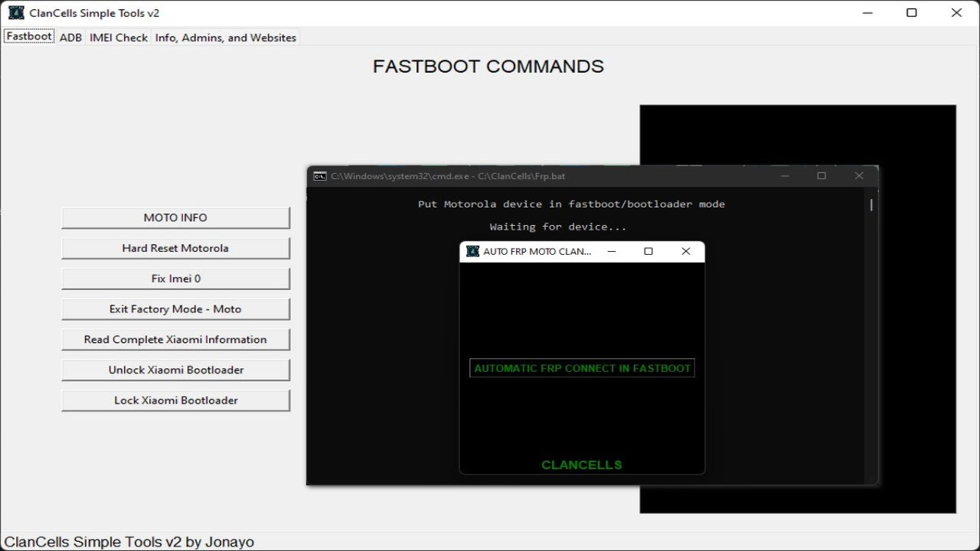Close the ClanCells Simple Tools window
The height and width of the screenshot is (551, 980).
pos(957,13)
